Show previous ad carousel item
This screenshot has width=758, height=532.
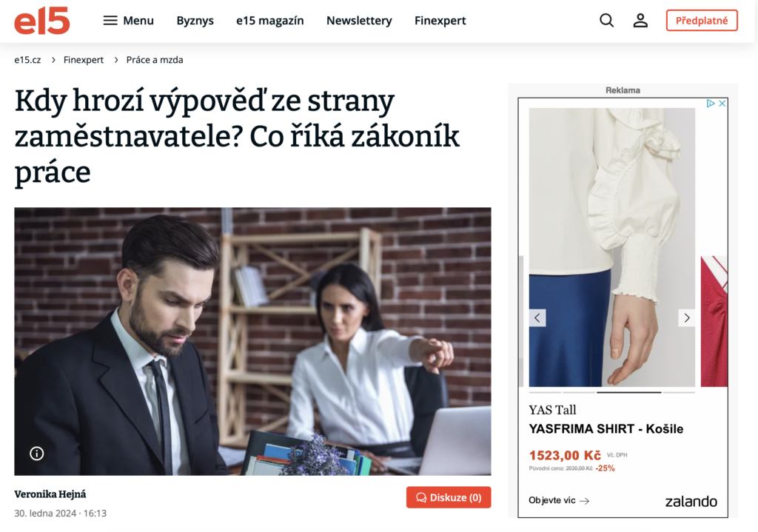point(537,318)
